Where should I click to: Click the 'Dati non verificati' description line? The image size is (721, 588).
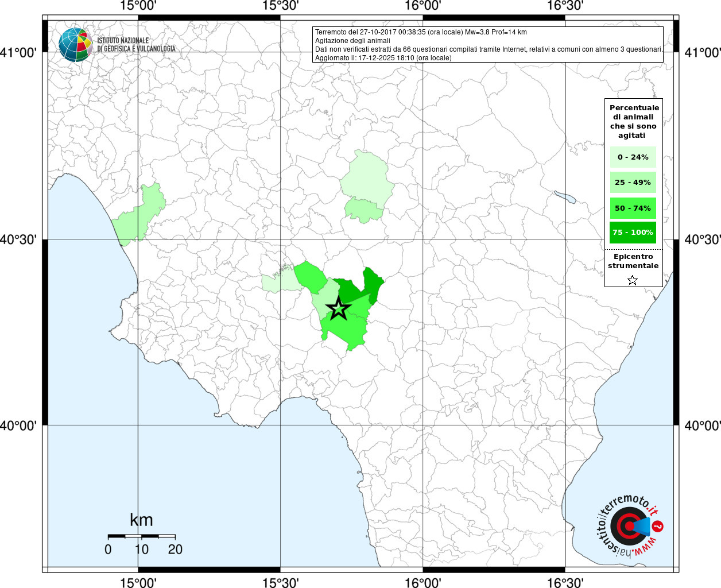[489, 49]
